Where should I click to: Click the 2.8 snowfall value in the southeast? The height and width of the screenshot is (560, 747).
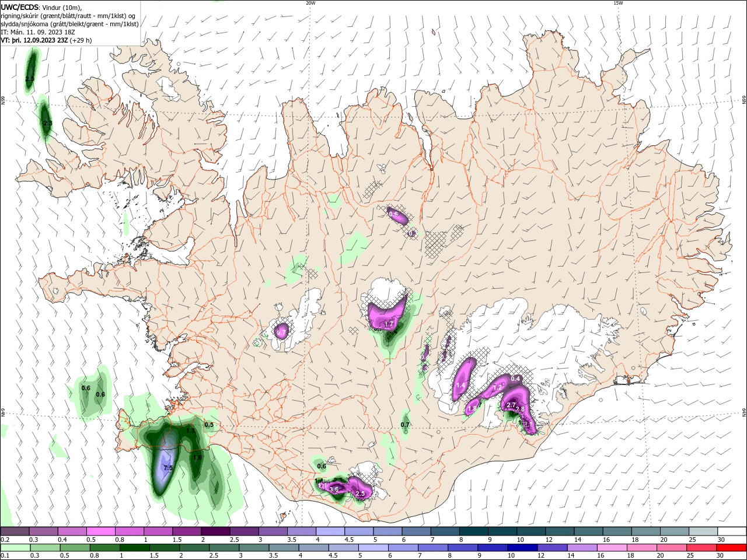[x=519, y=409]
